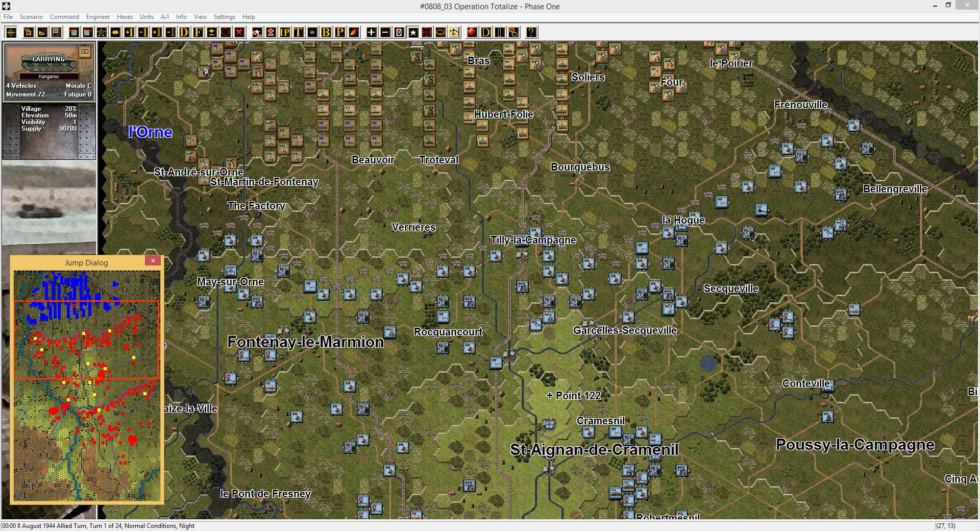Click the Bellengreville map label
Screen dimensions: 980x531
(x=895, y=189)
